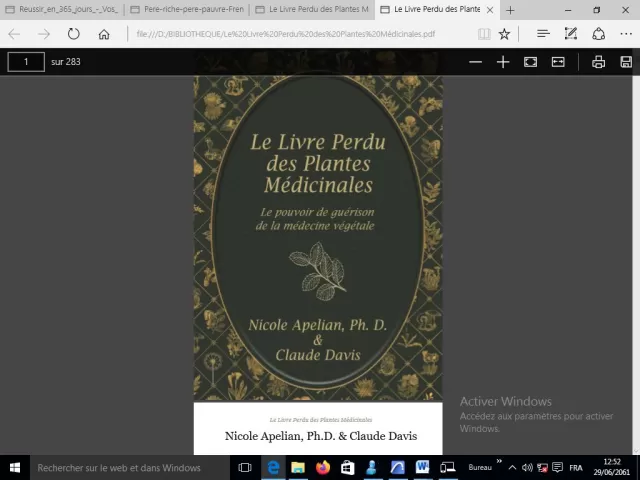Refresh the current PDF page

73,34
